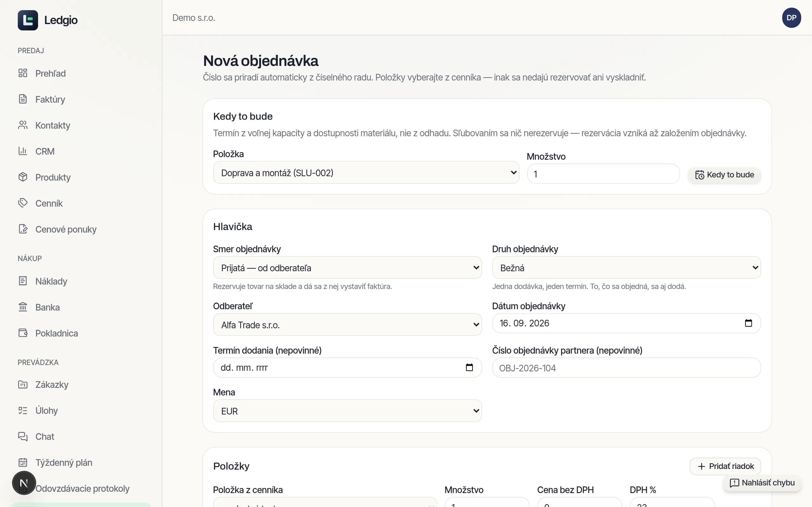The width and height of the screenshot is (812, 507).
Task: Click the Kedy to bude button
Action: click(724, 175)
